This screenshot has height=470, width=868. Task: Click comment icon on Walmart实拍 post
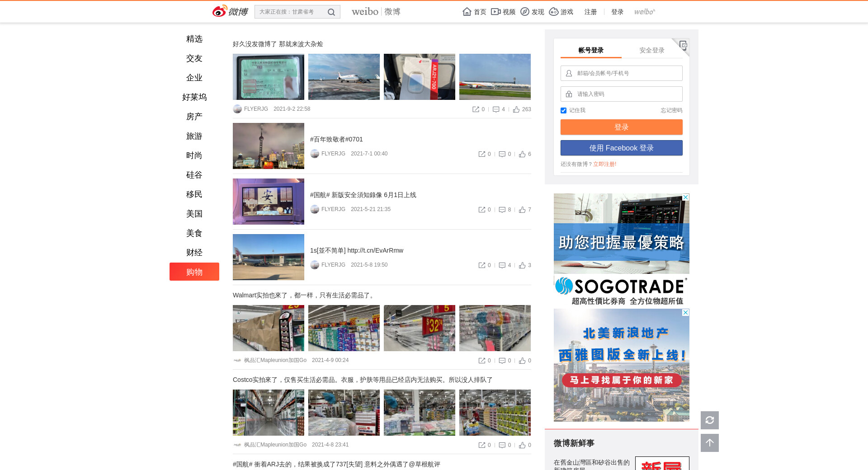tap(502, 361)
